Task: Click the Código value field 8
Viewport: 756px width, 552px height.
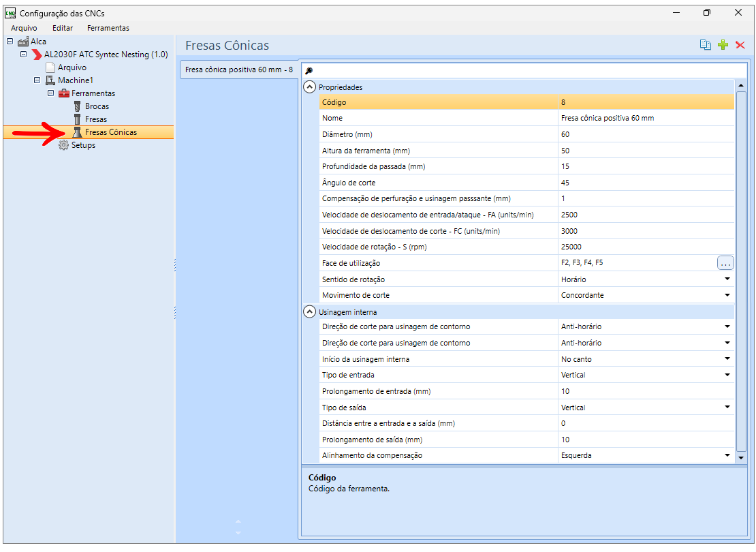Action: click(x=646, y=102)
